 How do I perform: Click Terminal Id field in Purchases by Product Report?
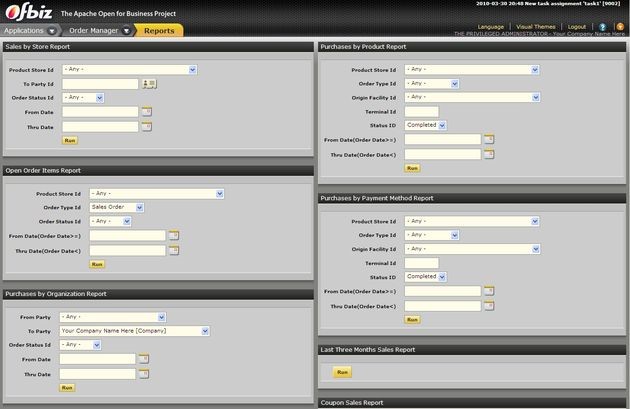pos(422,111)
